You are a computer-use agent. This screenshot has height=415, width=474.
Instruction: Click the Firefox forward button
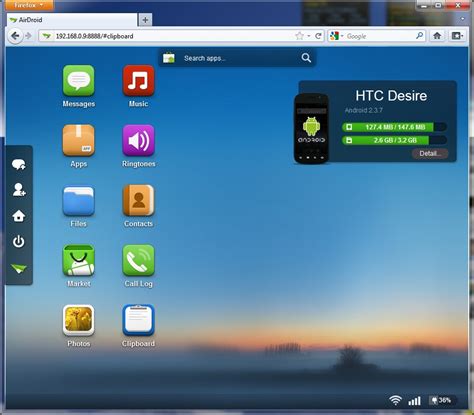pos(28,36)
